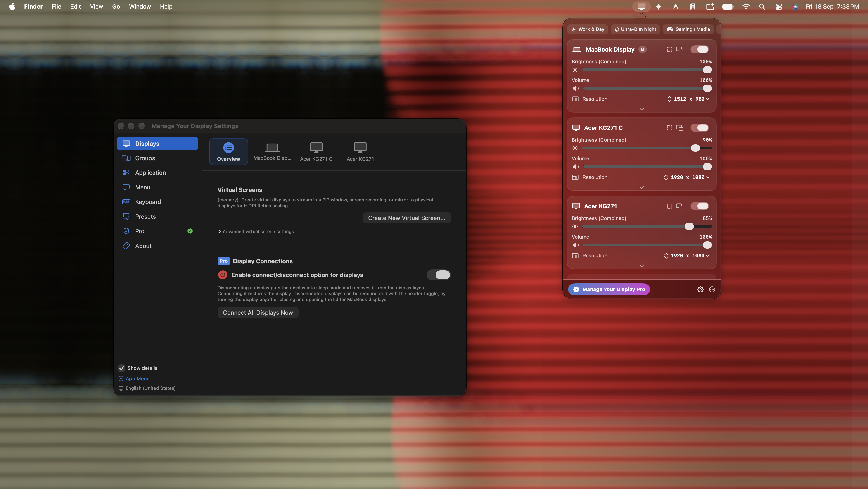
Task: Open Presets in the sidebar
Action: tap(157, 216)
